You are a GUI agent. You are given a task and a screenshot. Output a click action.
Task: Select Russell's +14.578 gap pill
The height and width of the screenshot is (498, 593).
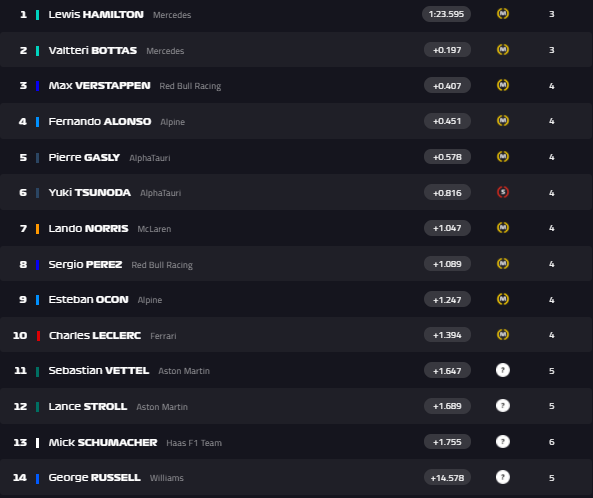point(447,478)
